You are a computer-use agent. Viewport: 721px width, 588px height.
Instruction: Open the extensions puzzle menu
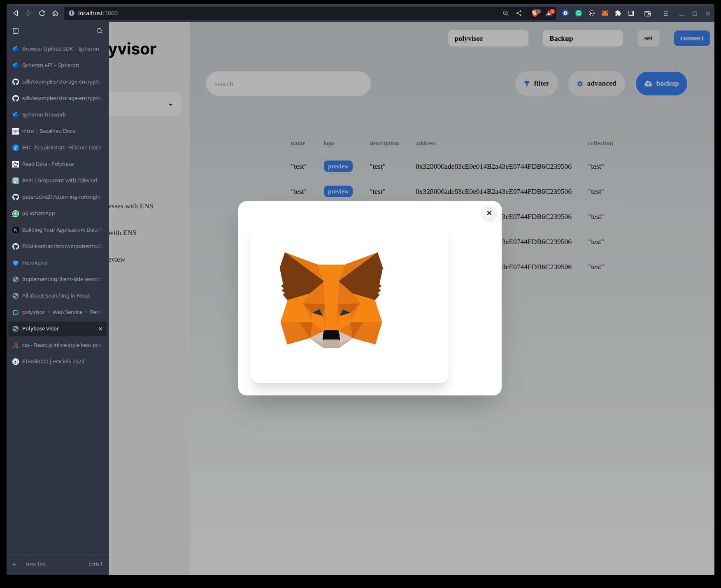(x=618, y=13)
